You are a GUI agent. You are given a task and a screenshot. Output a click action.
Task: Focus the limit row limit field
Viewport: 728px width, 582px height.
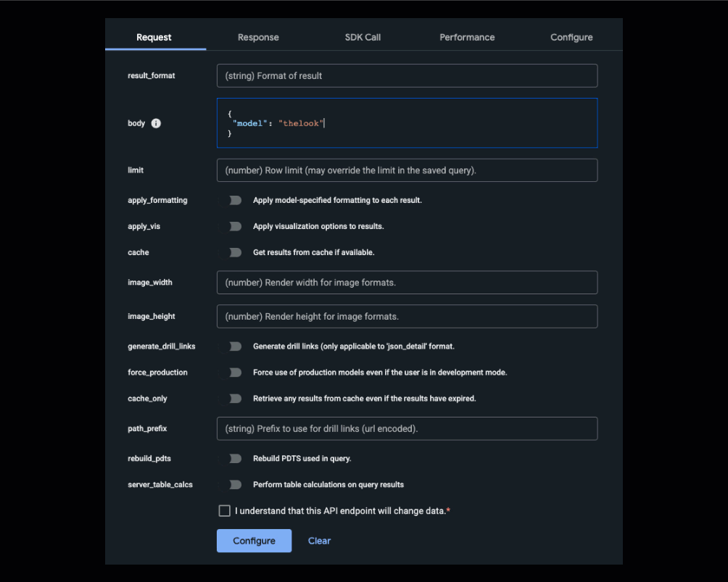408,170
